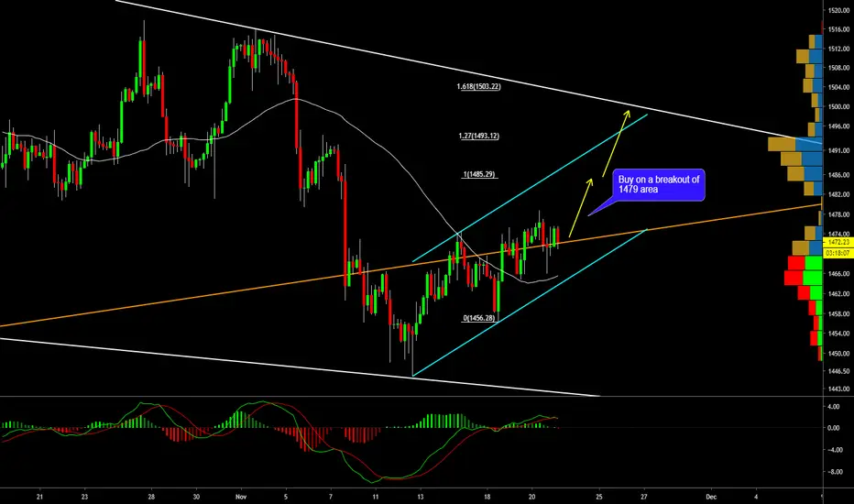The height and width of the screenshot is (504, 854).
Task: Click date 30 on the time axis
Action: pyautogui.click(x=196, y=497)
